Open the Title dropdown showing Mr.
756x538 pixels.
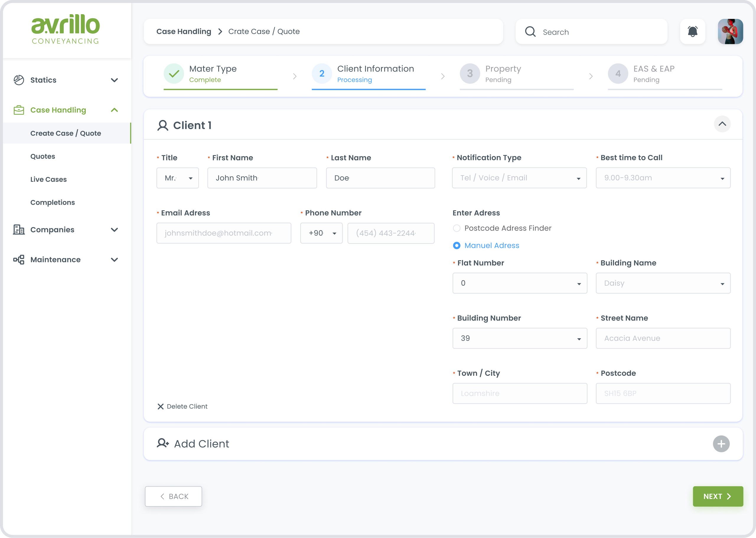pyautogui.click(x=177, y=178)
